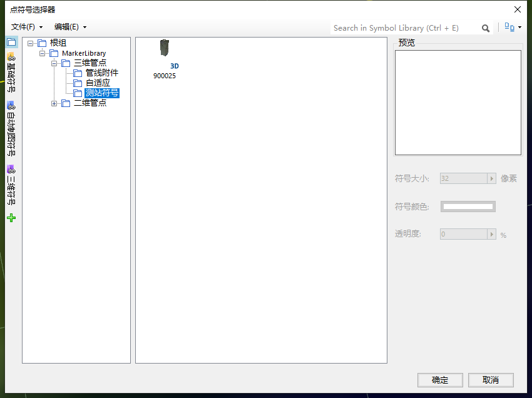
Task: Click the 符号大小 value field
Action: click(463, 178)
